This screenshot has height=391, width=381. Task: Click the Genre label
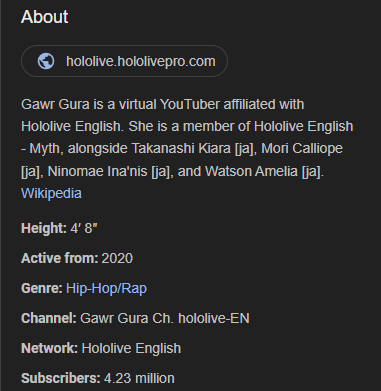point(42,288)
